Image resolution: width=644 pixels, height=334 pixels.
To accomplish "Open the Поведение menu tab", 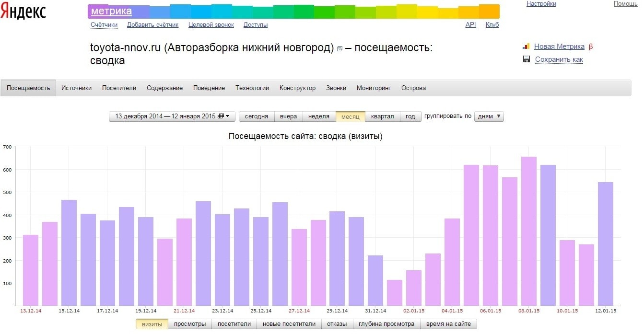I will pos(209,88).
